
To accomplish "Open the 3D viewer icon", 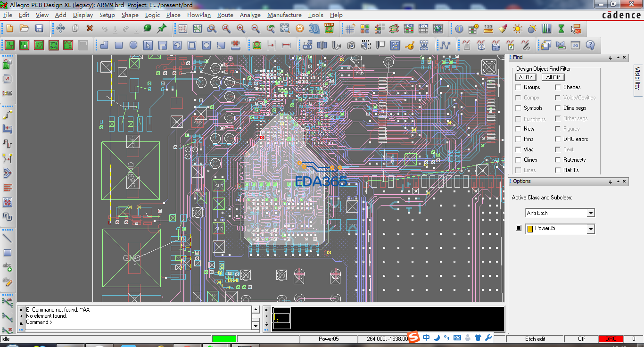I will (x=314, y=29).
